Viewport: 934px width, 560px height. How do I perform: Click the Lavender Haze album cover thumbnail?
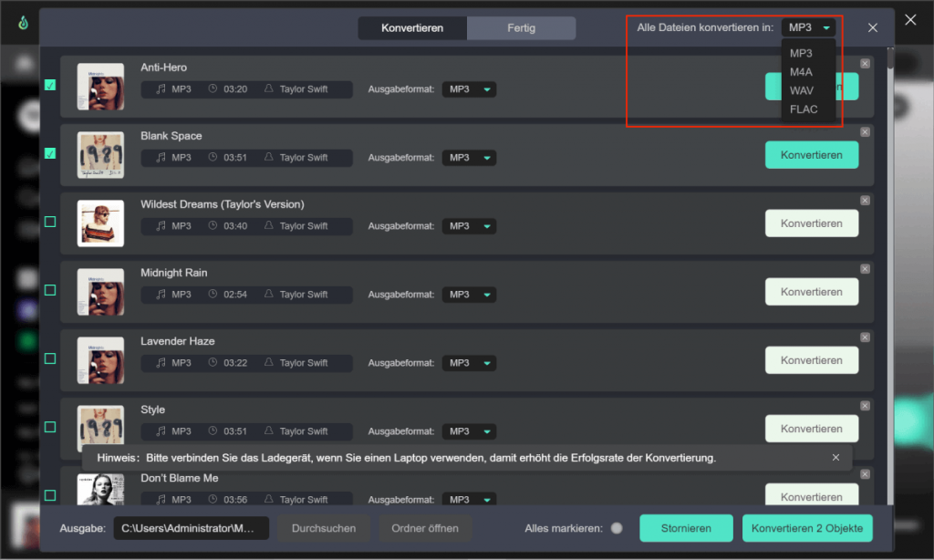(100, 360)
